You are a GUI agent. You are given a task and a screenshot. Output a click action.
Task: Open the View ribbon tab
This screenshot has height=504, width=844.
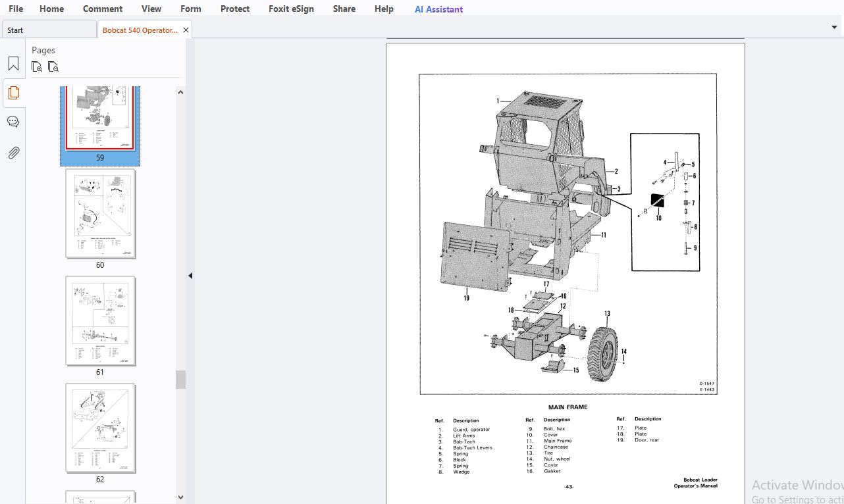click(151, 9)
